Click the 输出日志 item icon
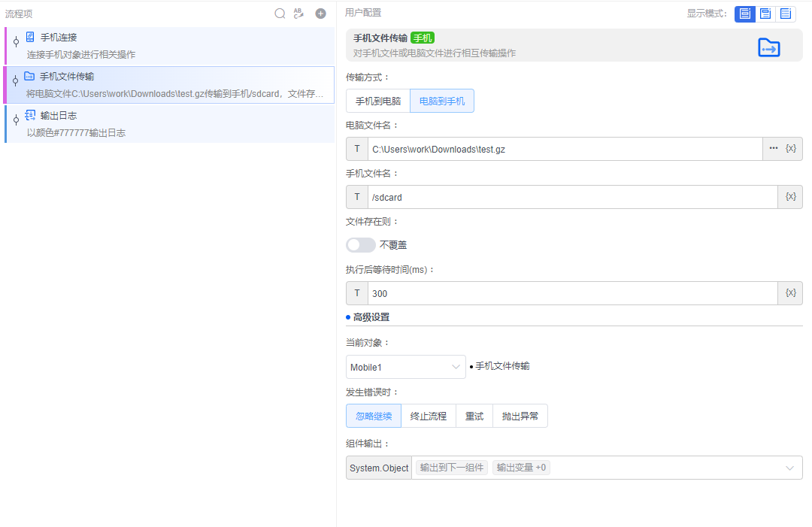Image resolution: width=812 pixels, height=527 pixels. click(30, 114)
